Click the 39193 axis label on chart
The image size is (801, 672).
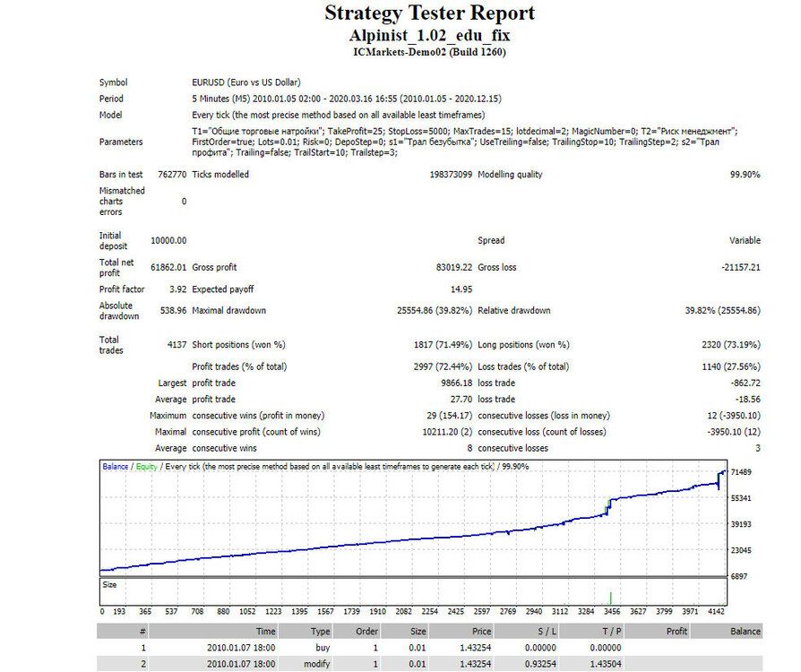tap(741, 524)
